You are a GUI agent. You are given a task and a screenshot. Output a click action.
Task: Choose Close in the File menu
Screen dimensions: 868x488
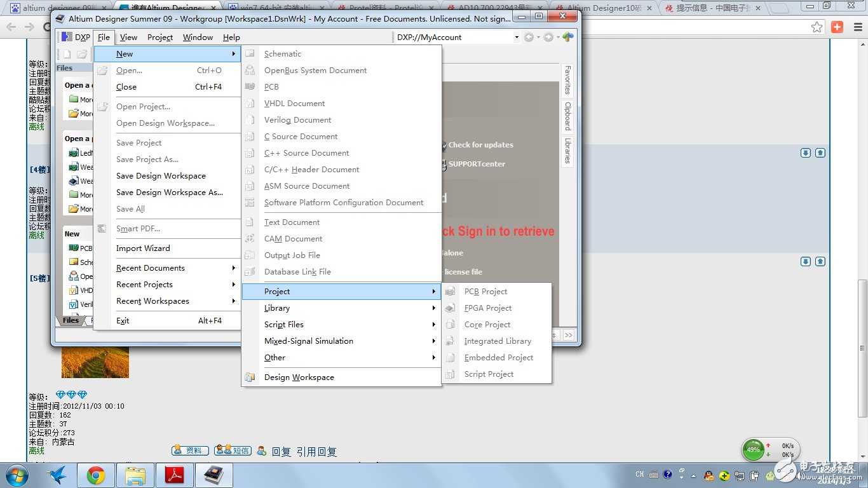(x=167, y=87)
